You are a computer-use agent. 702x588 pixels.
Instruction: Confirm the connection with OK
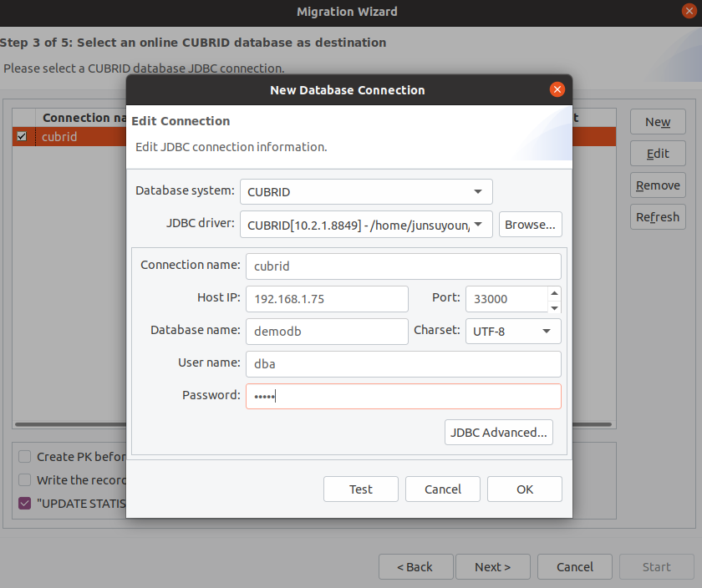[x=525, y=489]
